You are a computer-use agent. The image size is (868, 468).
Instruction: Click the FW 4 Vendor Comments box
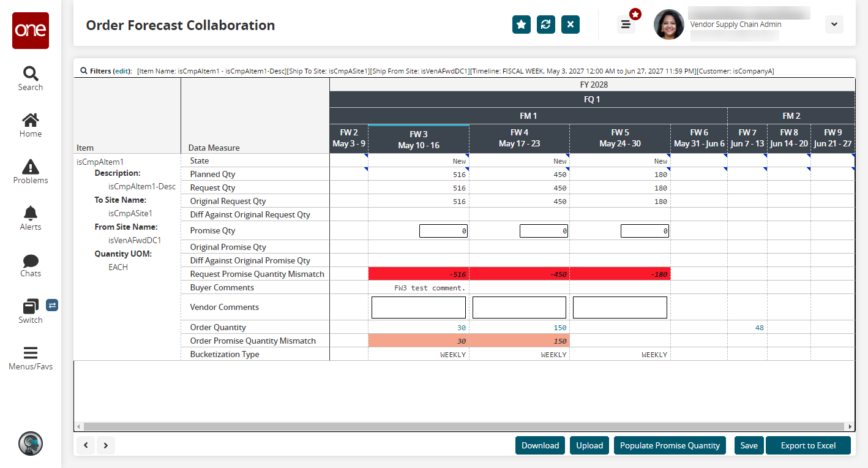(519, 308)
